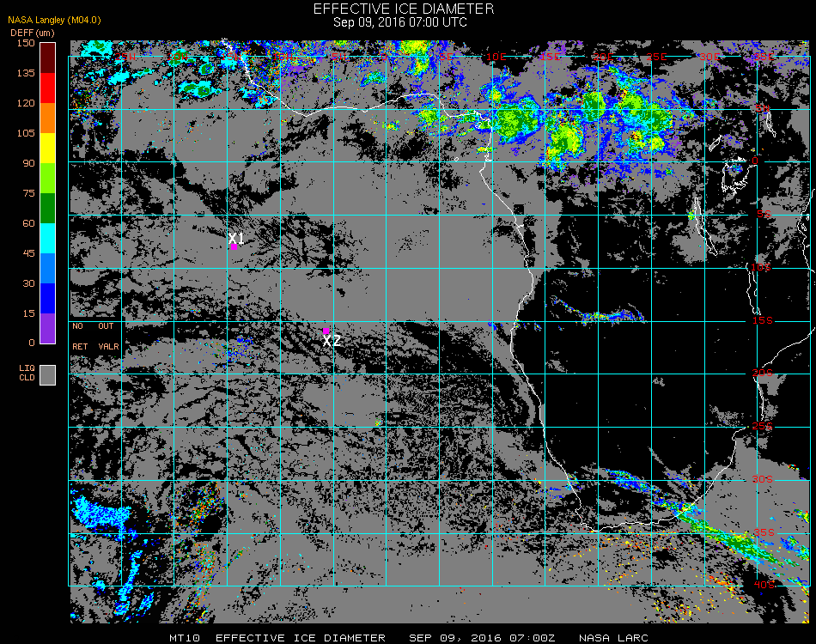816x644 pixels.
Task: Select the orange 105-120 colorbar segment
Action: pos(48,118)
